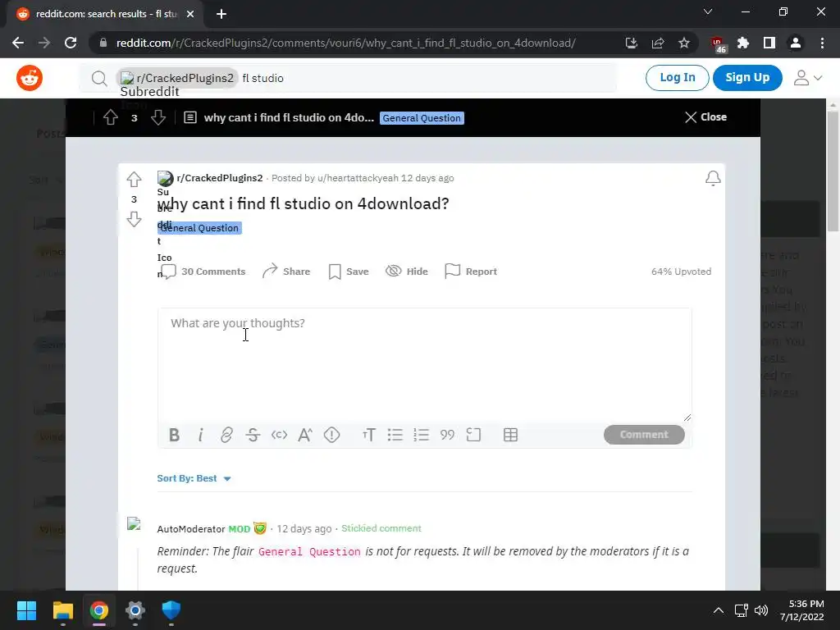This screenshot has width=840, height=630.
Task: Click the General Question flair in header bar
Action: [422, 118]
